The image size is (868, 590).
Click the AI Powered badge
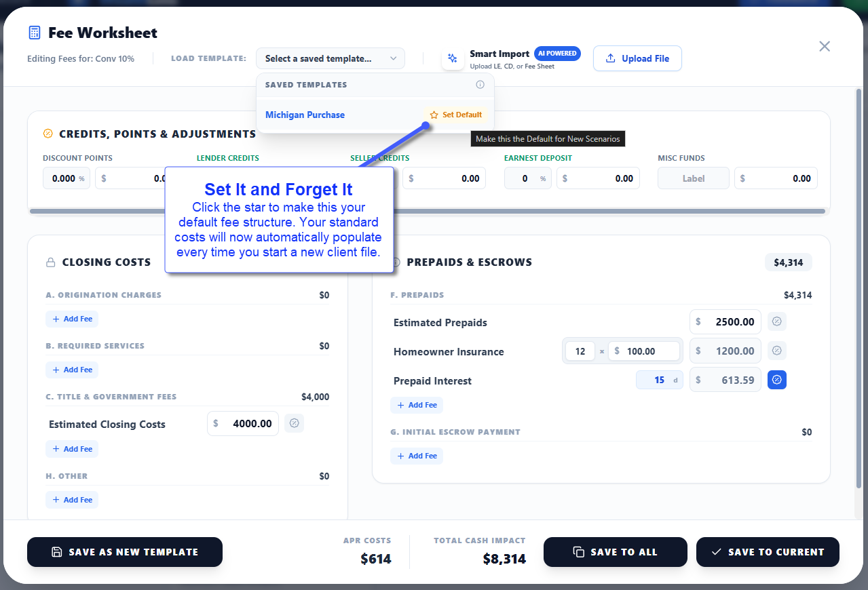click(557, 54)
